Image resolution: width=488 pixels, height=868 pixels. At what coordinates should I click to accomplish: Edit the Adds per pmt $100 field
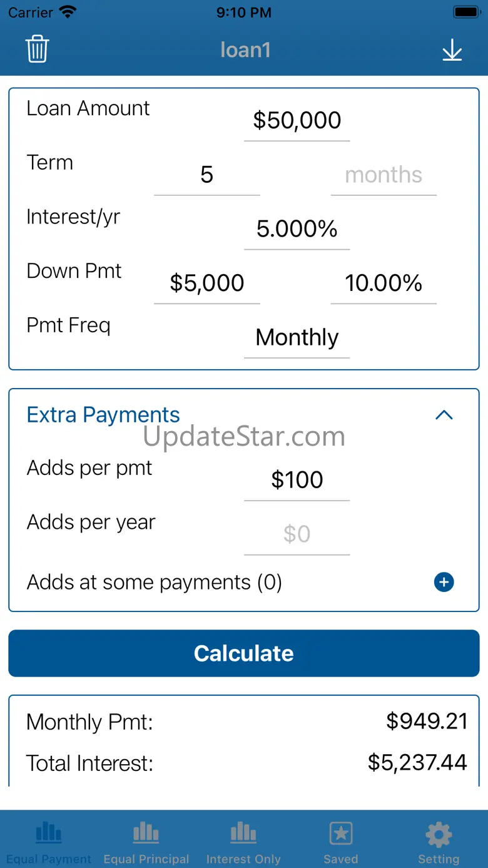(x=297, y=480)
